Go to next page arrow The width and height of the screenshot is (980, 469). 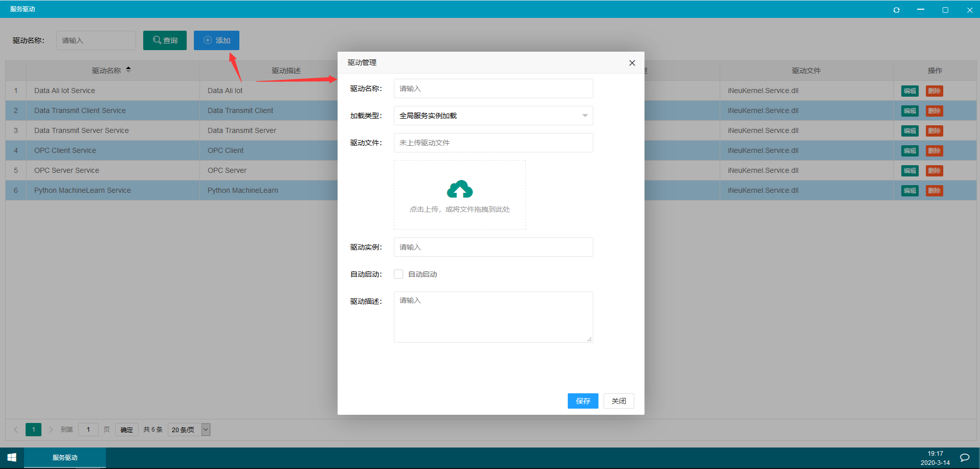(x=51, y=430)
